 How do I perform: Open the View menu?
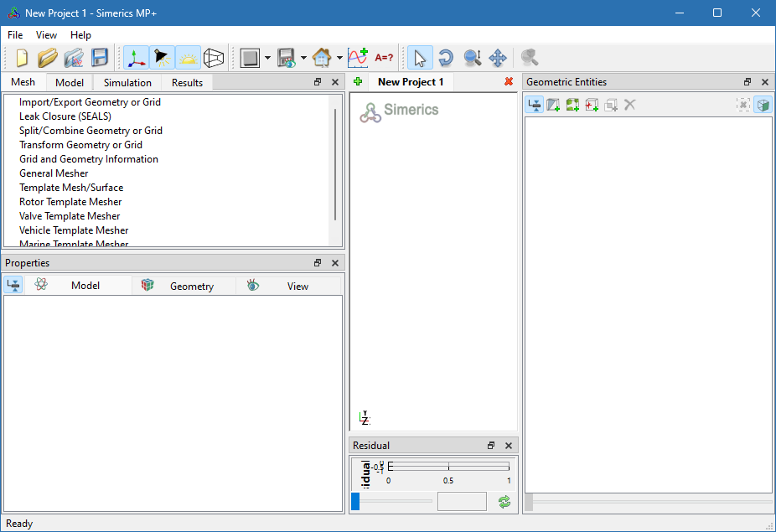coord(46,35)
